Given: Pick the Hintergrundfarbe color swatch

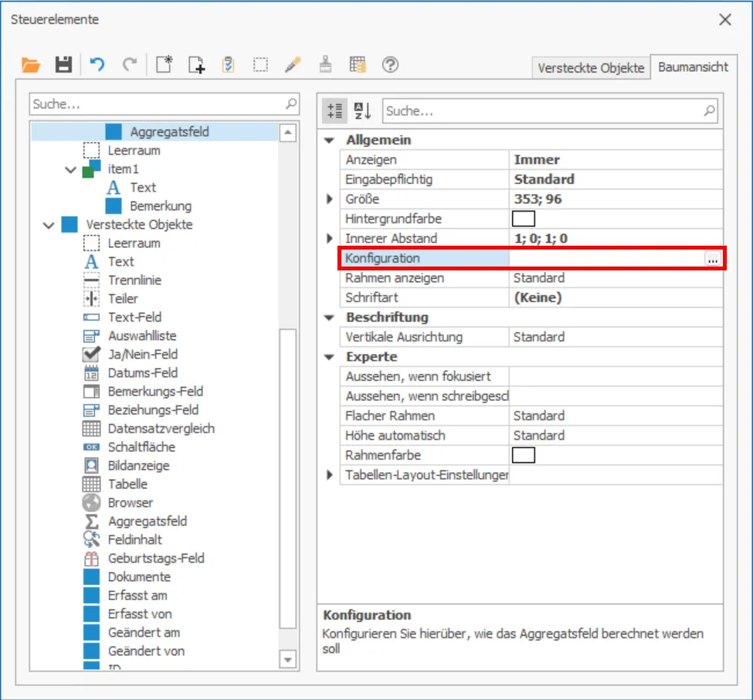Looking at the screenshot, I should click(x=524, y=219).
